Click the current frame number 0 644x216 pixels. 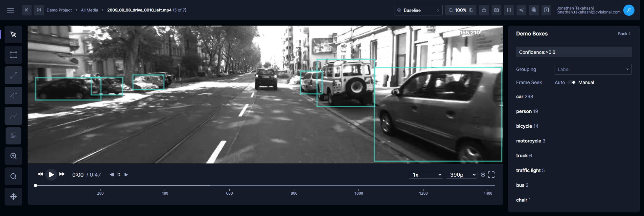[119, 175]
